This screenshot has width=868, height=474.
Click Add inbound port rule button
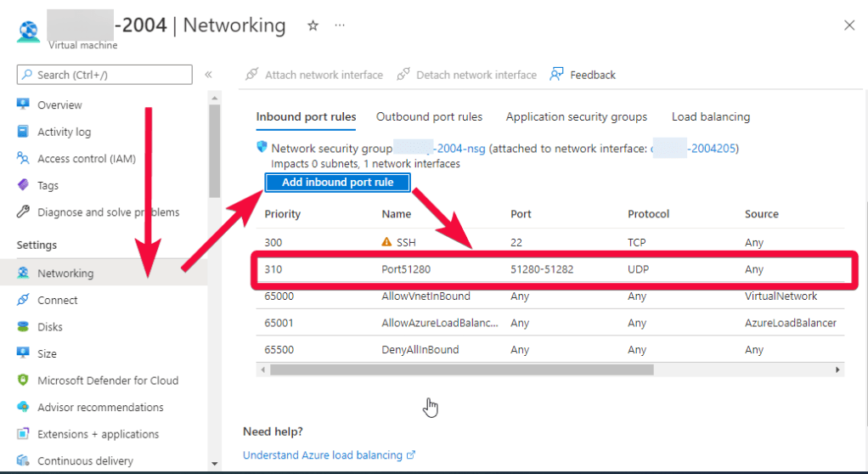tap(337, 183)
